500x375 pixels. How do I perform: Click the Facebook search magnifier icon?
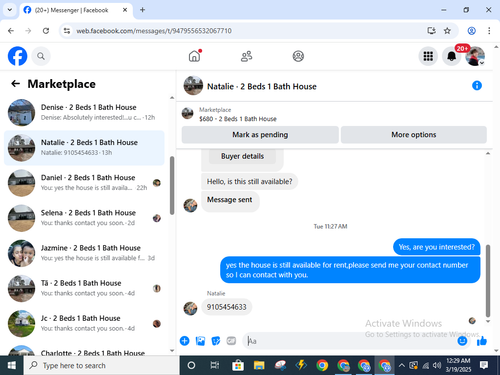[41, 56]
